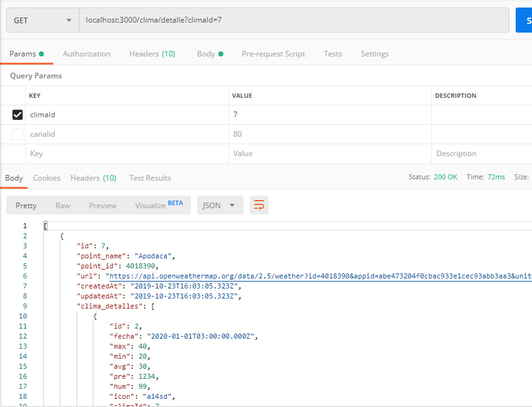Open the Pre-request Script tab
Image resolution: width=532 pixels, height=407 pixels.
(x=273, y=54)
